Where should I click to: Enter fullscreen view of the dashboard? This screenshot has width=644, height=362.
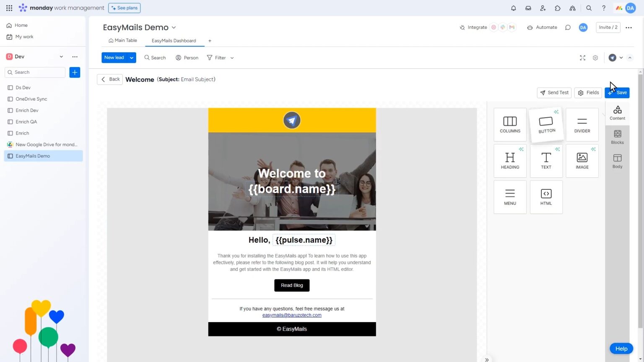pos(582,57)
